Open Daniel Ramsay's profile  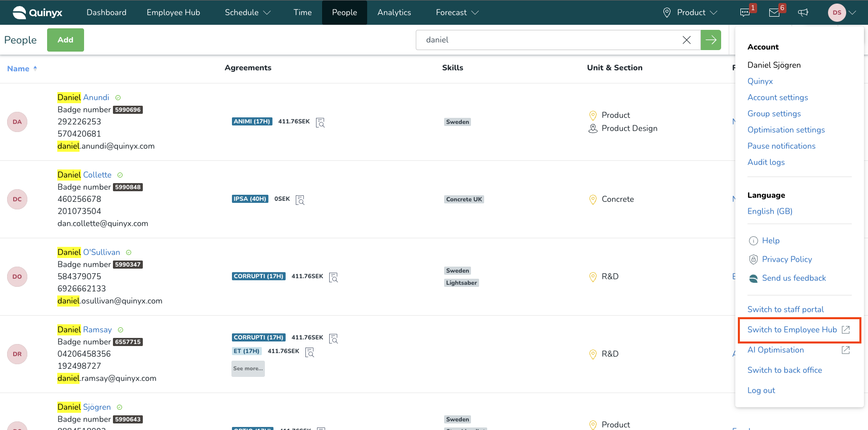[x=85, y=330]
